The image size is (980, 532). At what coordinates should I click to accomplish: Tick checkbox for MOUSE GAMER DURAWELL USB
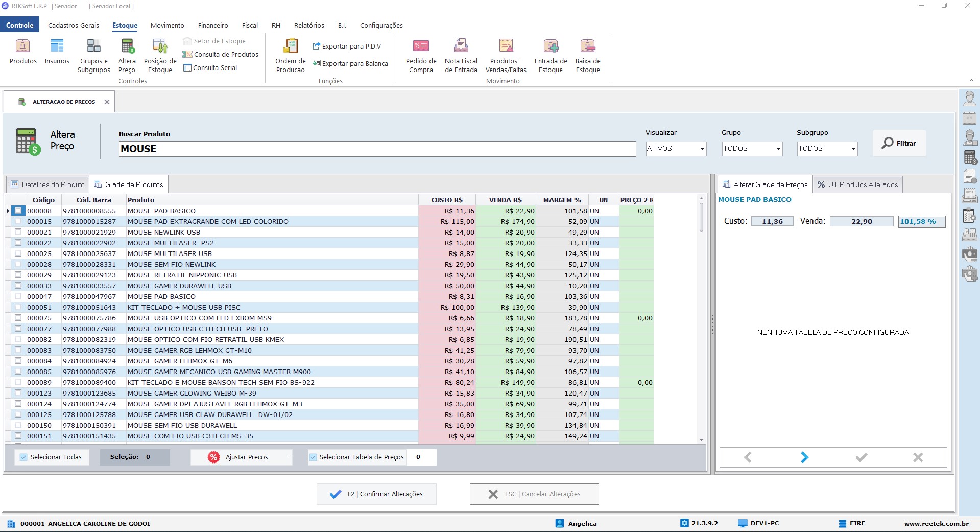[x=18, y=286]
